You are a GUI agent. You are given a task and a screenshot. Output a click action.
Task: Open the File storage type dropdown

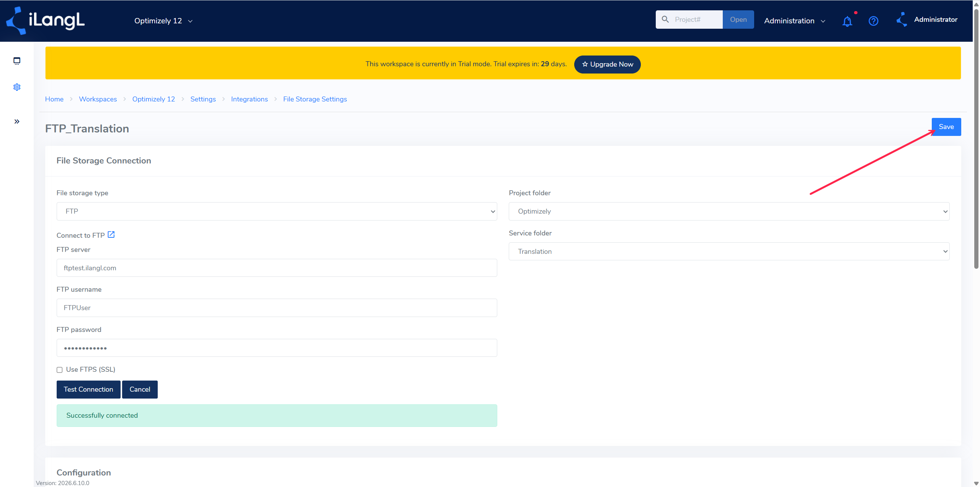(x=277, y=211)
